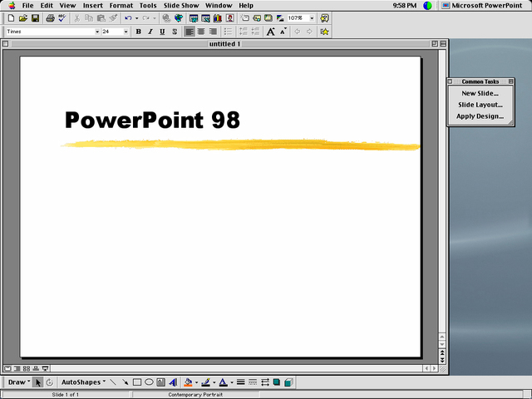Open Shadow settings icon
The height and width of the screenshot is (399, 532).
click(277, 382)
